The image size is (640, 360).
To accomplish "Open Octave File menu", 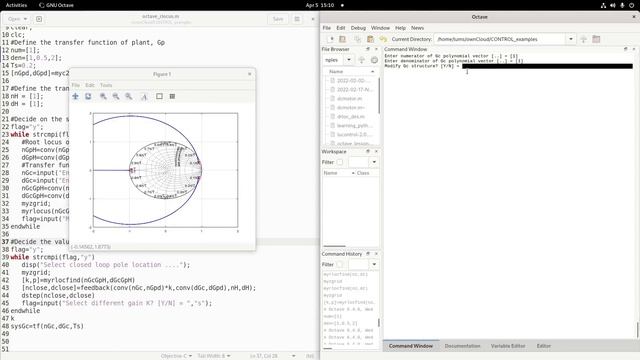I will click(327, 28).
